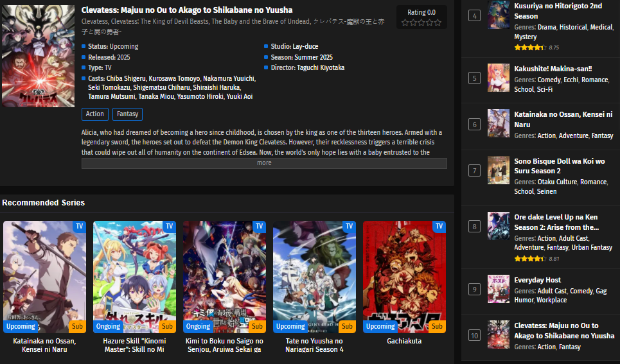Click star rating under Ore dake Level Up
The height and width of the screenshot is (364, 620).
click(530, 259)
